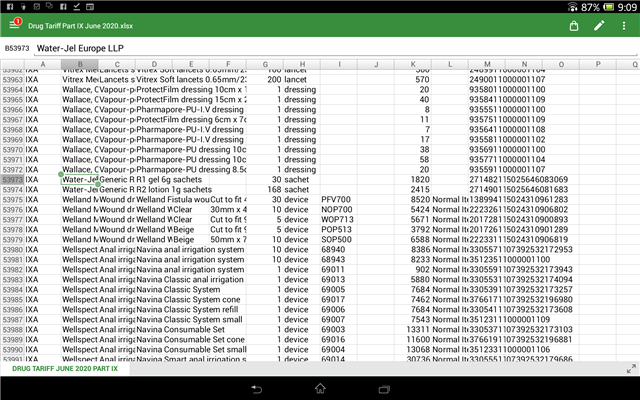This screenshot has width=640, height=400.
Task: Select cell with value 13311
Action: click(413, 329)
